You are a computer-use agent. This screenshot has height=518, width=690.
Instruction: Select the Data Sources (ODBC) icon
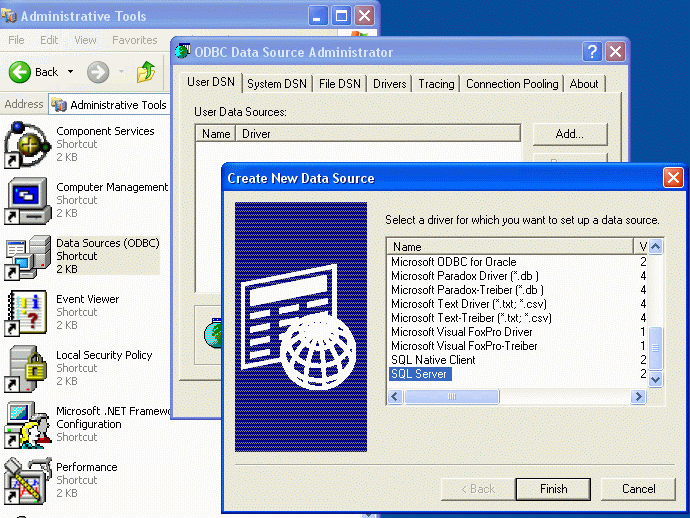27,257
